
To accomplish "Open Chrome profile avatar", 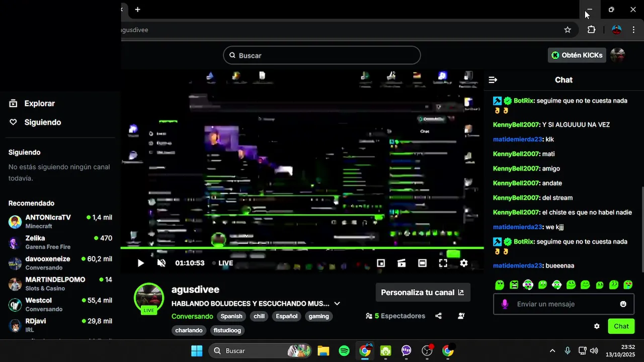I will 616,30.
